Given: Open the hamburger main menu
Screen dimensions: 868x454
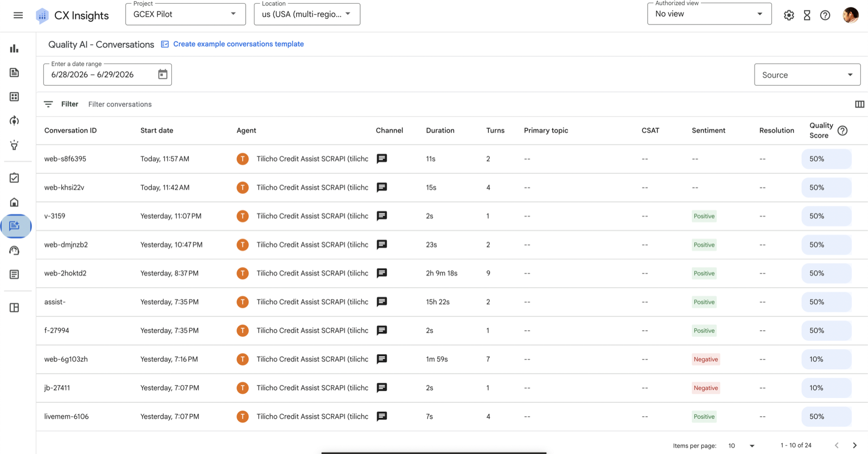Looking at the screenshot, I should coord(18,15).
